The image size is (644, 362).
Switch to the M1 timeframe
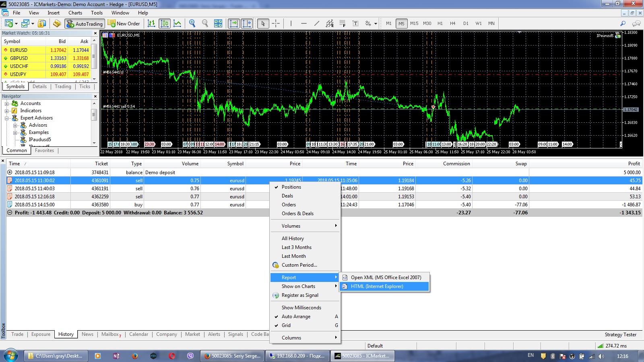click(x=389, y=23)
